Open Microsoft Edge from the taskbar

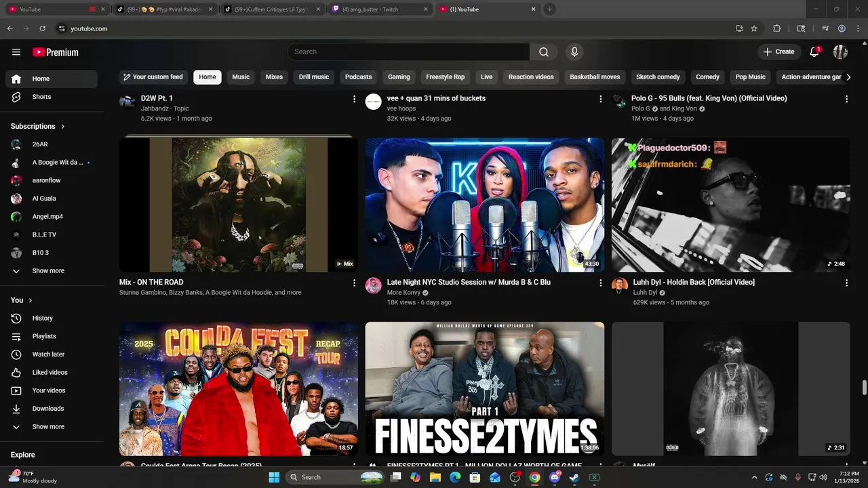click(x=455, y=477)
